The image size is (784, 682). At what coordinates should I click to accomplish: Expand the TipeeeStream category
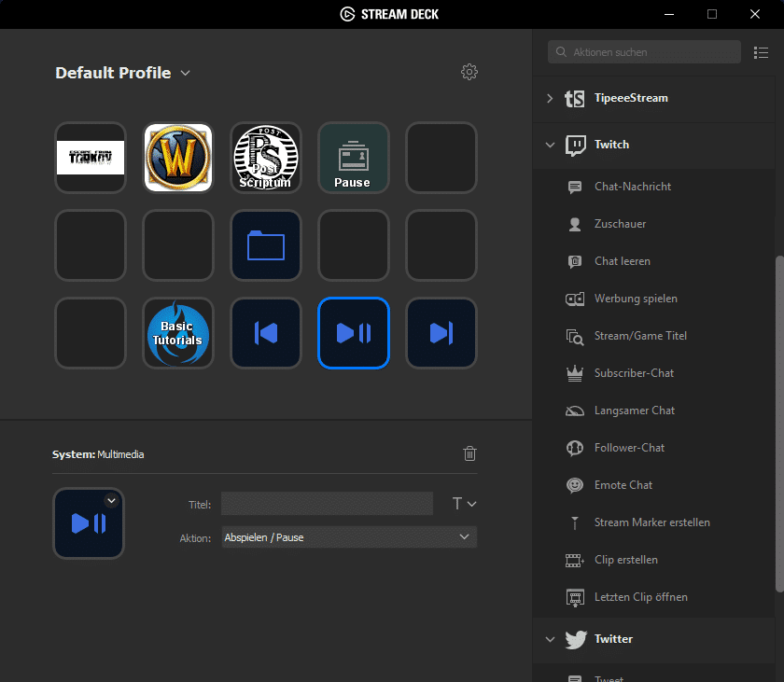click(x=549, y=98)
